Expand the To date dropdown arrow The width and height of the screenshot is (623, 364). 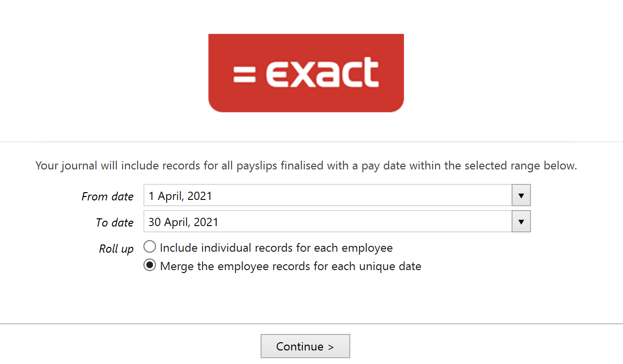coord(521,222)
